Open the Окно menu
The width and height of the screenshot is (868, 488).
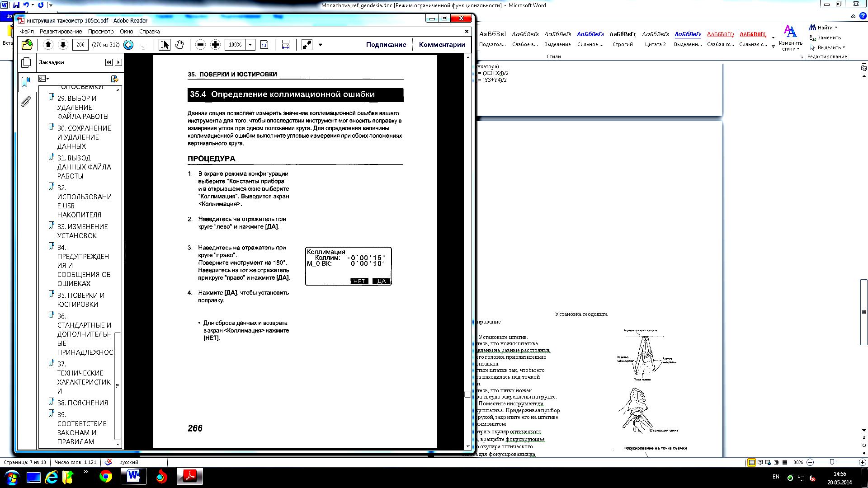[126, 31]
